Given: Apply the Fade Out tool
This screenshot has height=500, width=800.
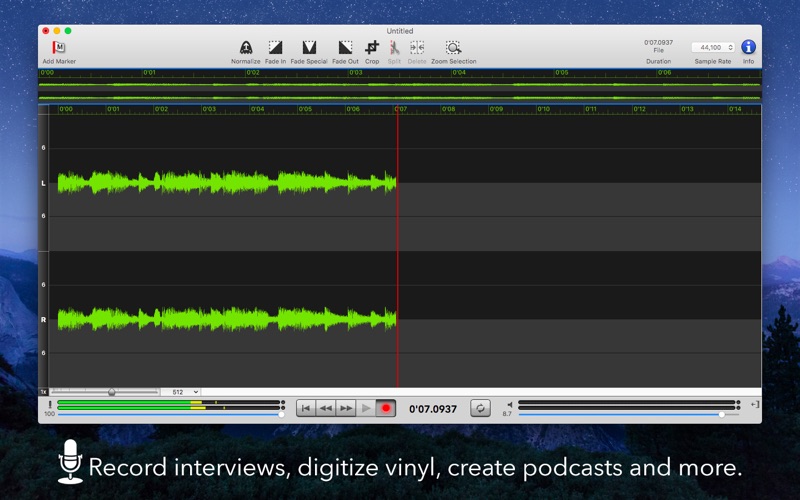Looking at the screenshot, I should (345, 48).
